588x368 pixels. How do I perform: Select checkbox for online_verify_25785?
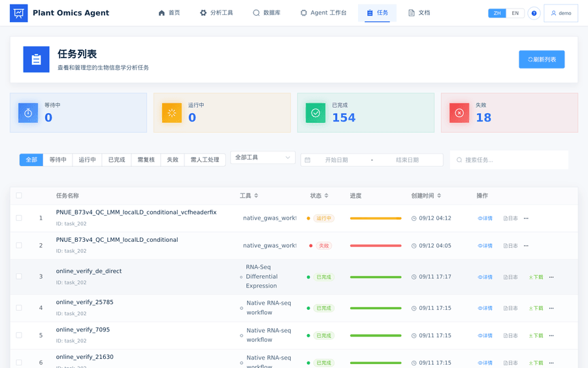19,308
